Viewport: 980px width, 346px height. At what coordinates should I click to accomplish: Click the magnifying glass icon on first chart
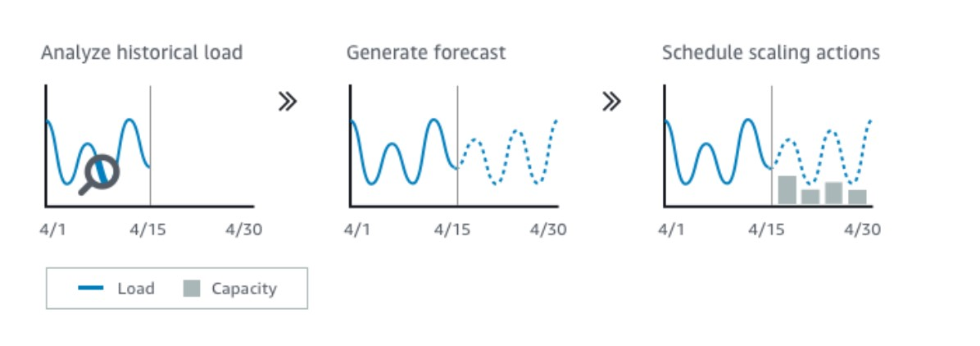99,174
